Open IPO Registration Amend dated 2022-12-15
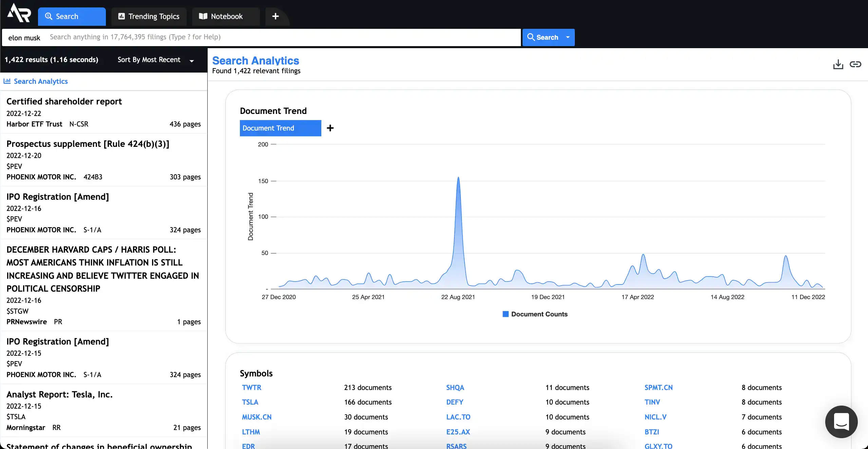 tap(103, 358)
